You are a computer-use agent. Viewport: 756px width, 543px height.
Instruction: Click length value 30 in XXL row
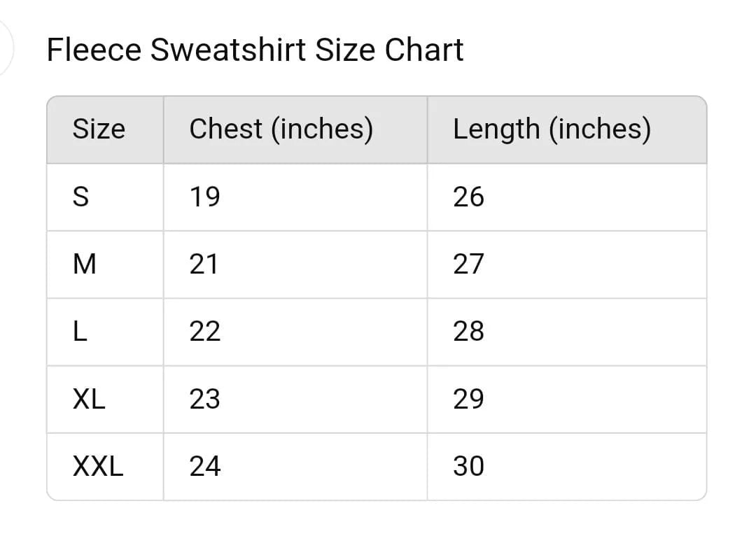468,466
